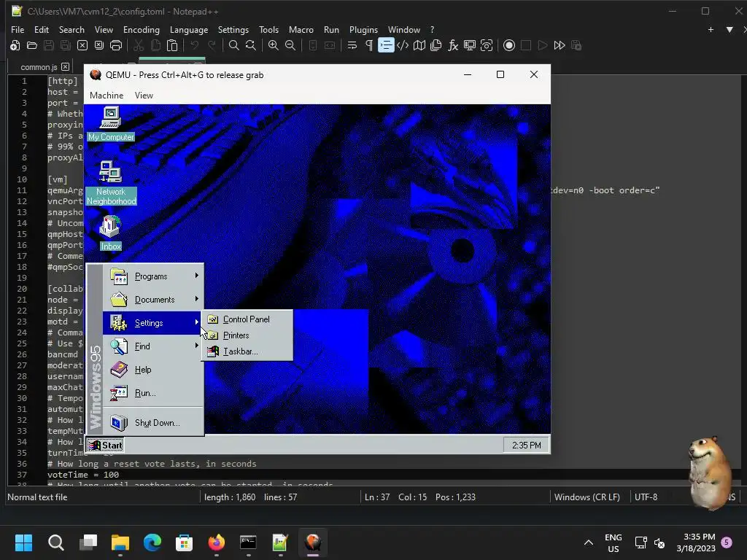
Task: Click ENG US language indicator
Action: click(x=613, y=542)
